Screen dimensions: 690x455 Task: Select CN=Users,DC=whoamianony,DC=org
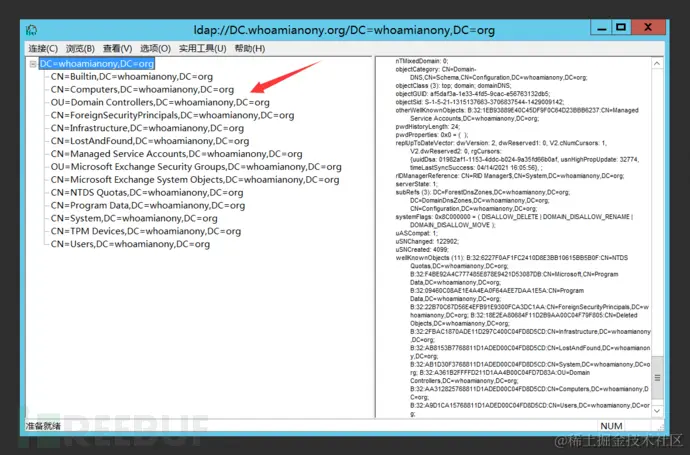point(130,244)
